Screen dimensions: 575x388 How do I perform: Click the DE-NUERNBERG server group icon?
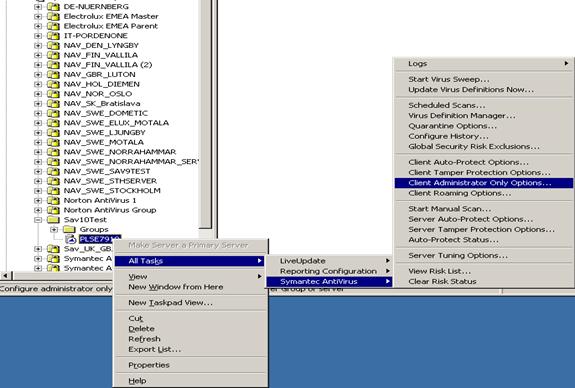(x=53, y=7)
